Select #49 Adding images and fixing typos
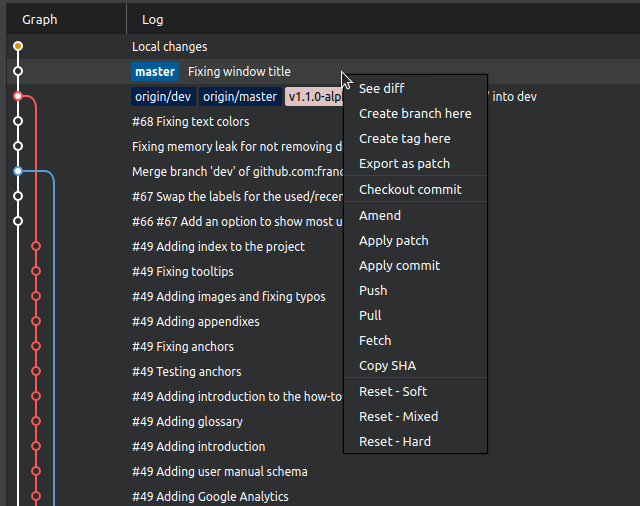This screenshot has height=506, width=640. point(229,297)
